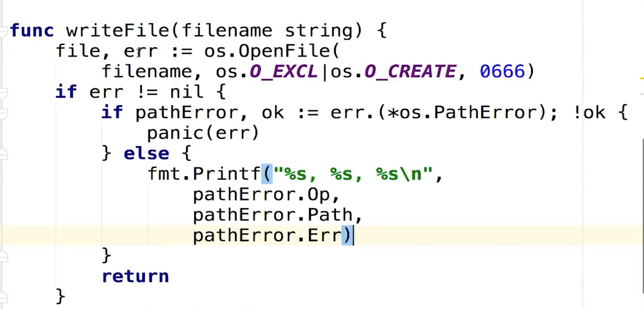The height and width of the screenshot is (309, 644).
Task: Click the 'writeFile' function name
Action: click(118, 31)
